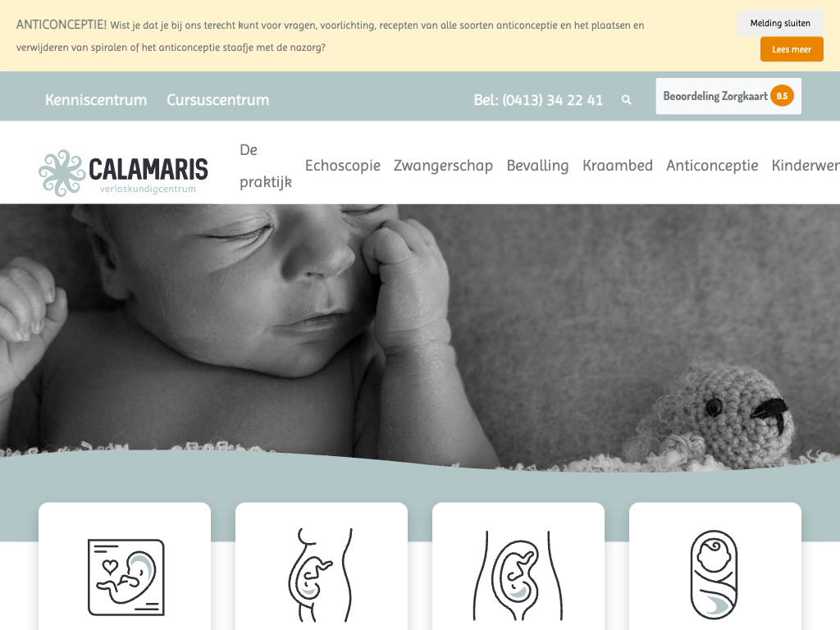Close the announcement with Melding sluiten

(x=780, y=23)
